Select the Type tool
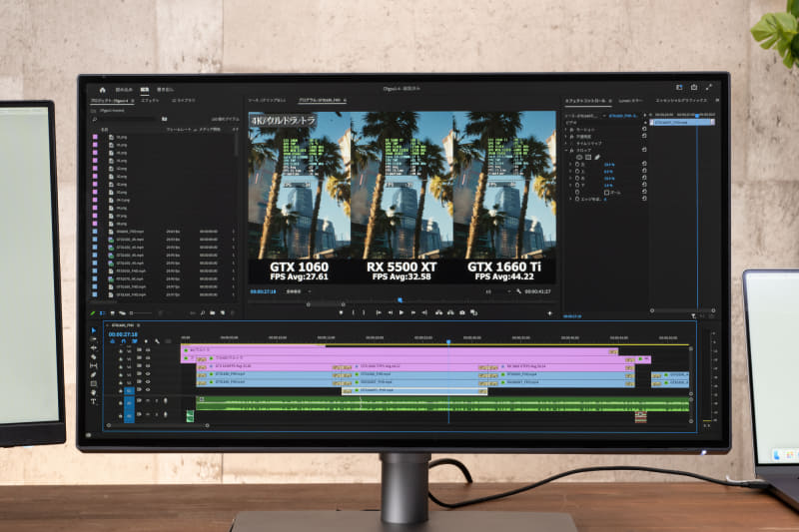Image resolution: width=799 pixels, height=532 pixels. 93,401
